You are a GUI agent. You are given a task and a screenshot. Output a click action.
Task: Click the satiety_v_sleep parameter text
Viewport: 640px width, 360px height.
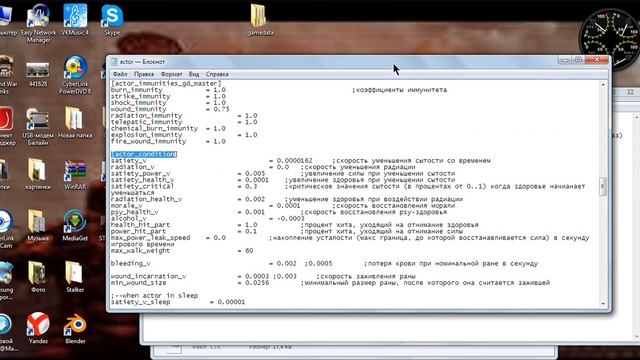tap(141, 302)
